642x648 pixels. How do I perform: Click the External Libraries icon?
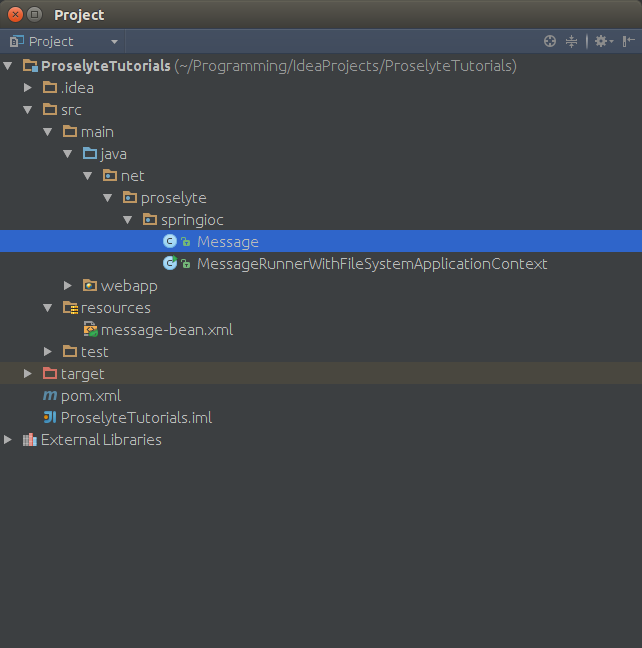pos(29,440)
